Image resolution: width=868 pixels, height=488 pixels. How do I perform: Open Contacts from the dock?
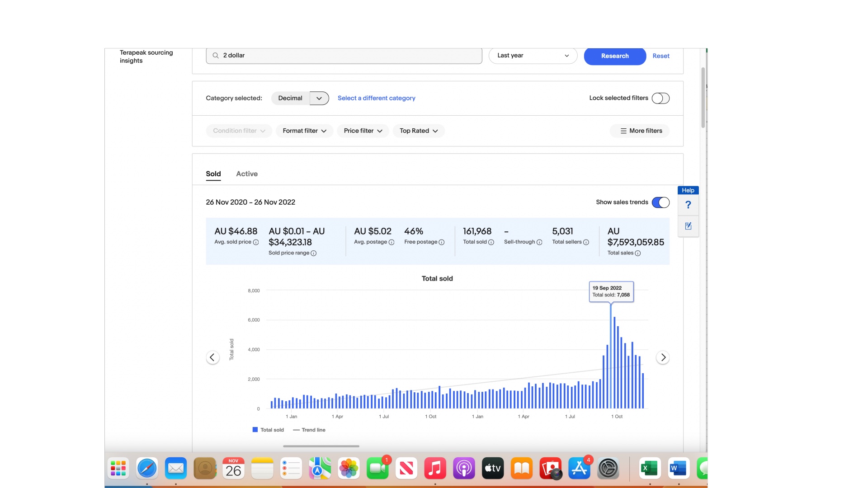pos(205,469)
